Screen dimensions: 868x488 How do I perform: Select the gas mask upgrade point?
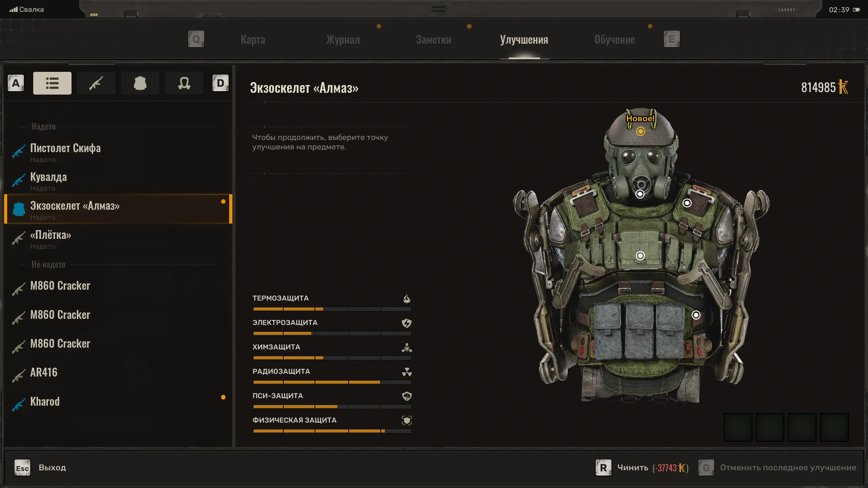tap(640, 194)
